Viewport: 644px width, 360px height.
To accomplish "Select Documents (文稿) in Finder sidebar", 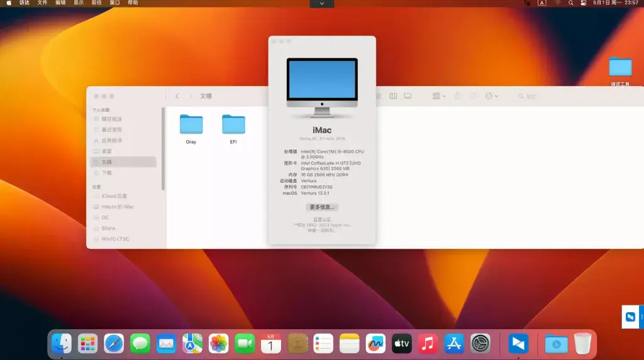I will tap(123, 161).
